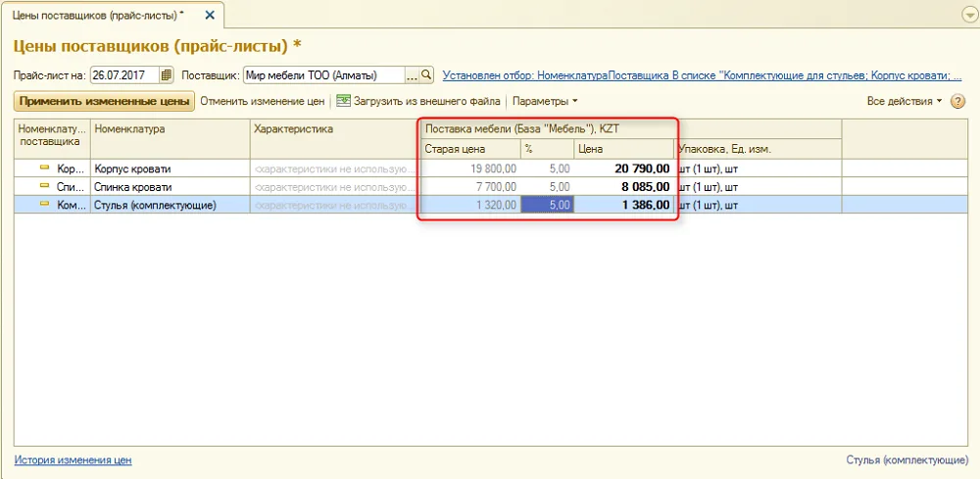Screen dimensions: 980x479
Task: Click the packaging cell in Корпус кровати row
Action: tap(759, 168)
